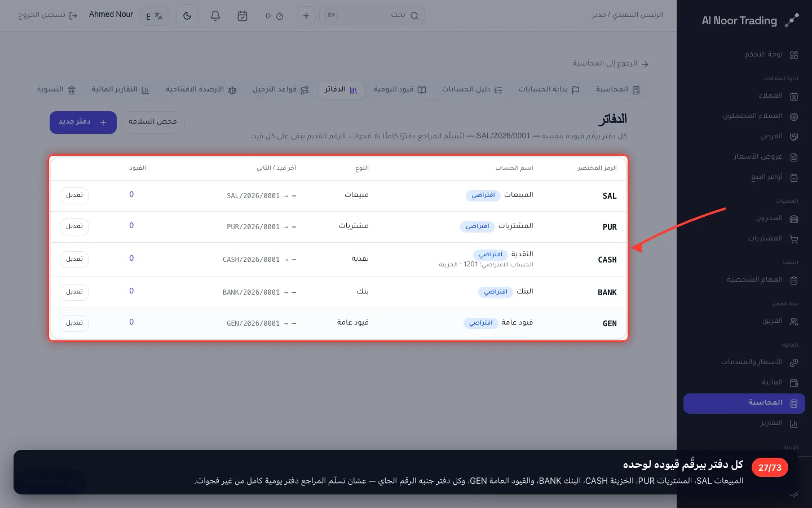Click تعديل for CASH journal
812x508 pixels.
tap(74, 259)
